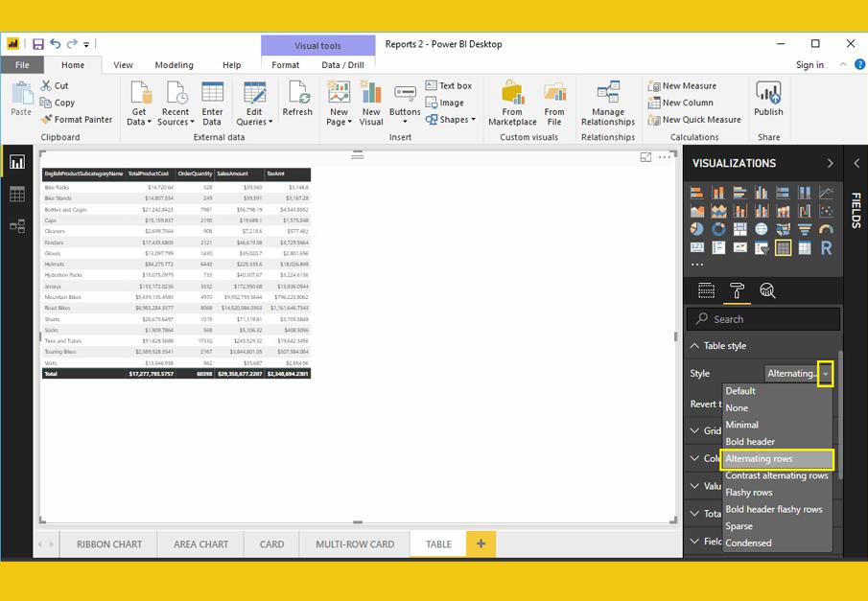Screen dimensions: 868x601
Task: Open the Shapes dropdown in Insert group
Action: pyautogui.click(x=450, y=120)
